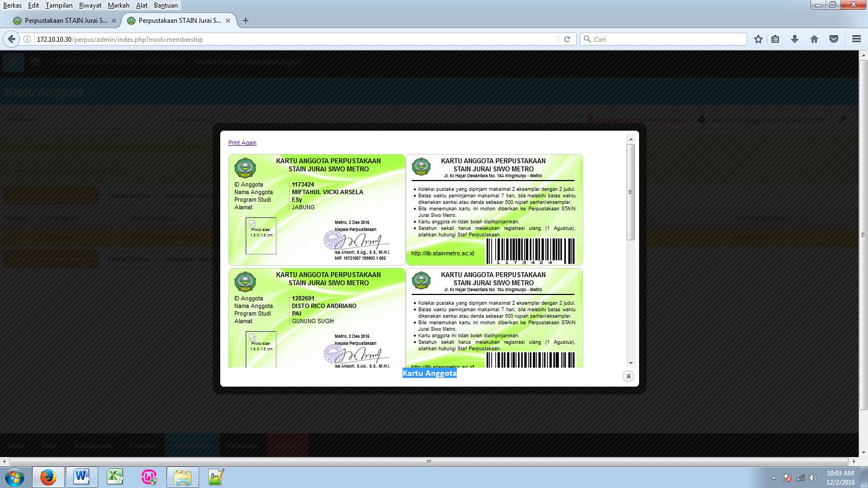Open the Firefox hamburger menu
This screenshot has width=868, height=488.
(857, 39)
